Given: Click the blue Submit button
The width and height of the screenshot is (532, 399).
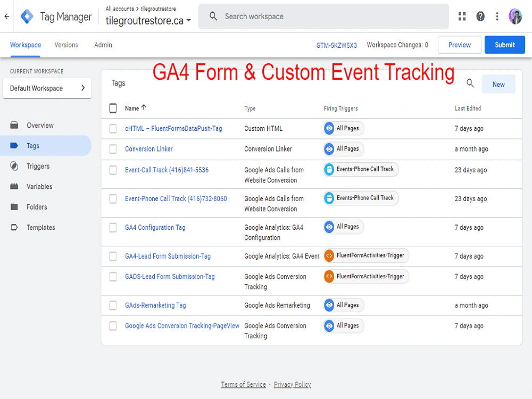Looking at the screenshot, I should [504, 45].
